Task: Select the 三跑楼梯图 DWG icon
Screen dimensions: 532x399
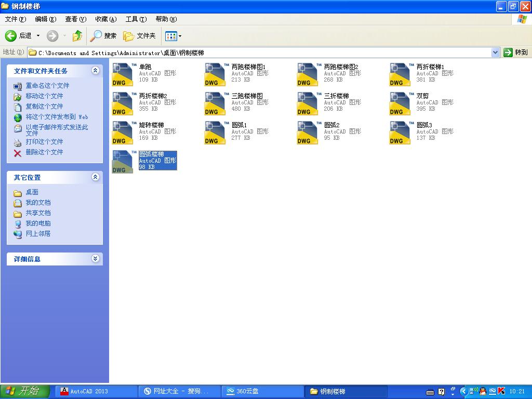Action: [x=215, y=104]
